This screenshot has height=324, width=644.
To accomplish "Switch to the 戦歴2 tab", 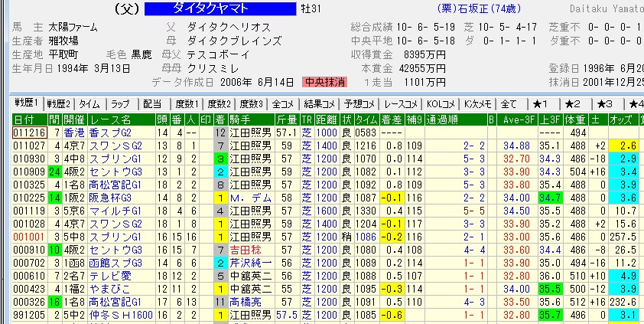I will pyautogui.click(x=59, y=103).
